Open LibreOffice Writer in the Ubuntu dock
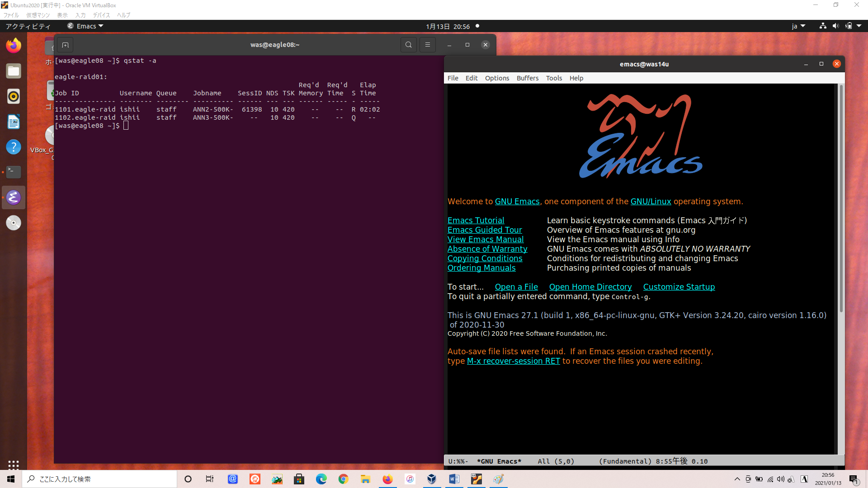 pos(14,122)
